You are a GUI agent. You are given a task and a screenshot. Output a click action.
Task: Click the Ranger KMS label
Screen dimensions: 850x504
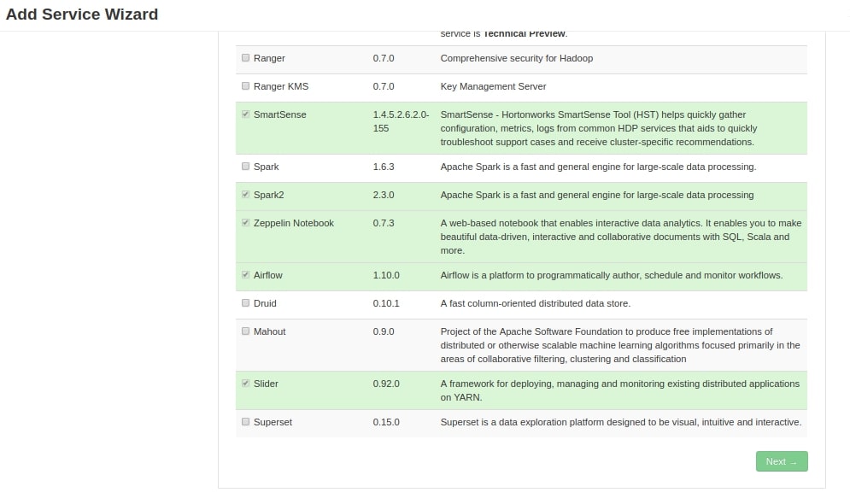tap(281, 86)
